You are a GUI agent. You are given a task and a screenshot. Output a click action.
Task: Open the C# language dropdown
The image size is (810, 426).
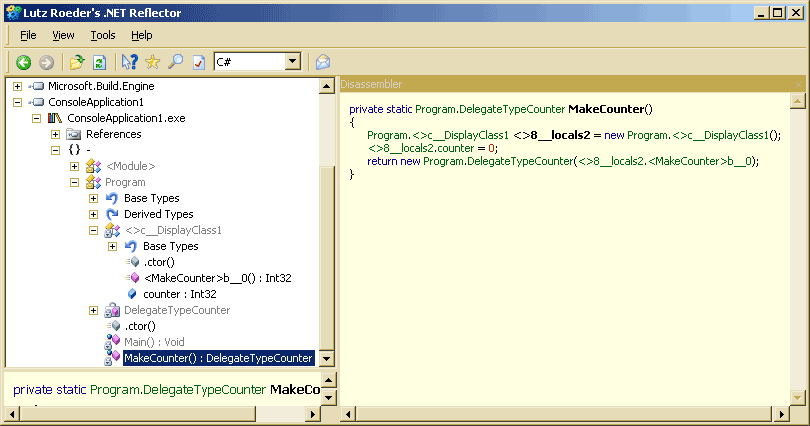(x=292, y=62)
